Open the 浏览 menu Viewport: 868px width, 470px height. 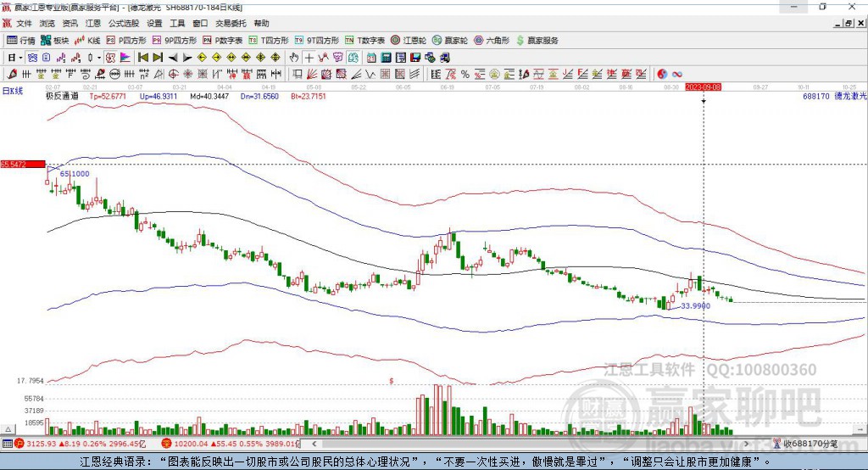[47, 23]
